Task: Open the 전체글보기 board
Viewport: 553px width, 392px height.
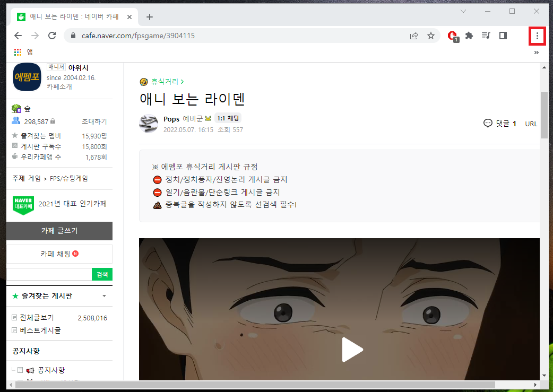Action: 37,318
